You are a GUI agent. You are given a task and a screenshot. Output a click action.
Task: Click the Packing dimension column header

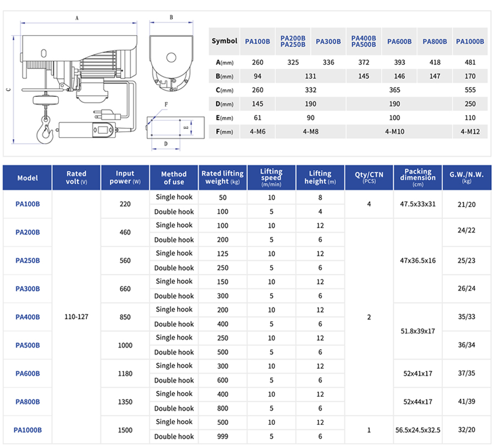[x=418, y=178]
